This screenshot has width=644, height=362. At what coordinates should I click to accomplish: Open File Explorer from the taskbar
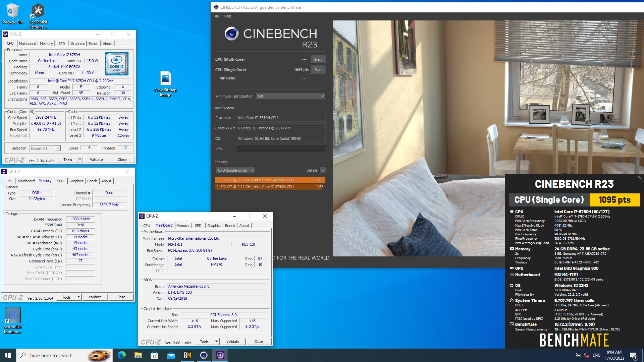coord(138,355)
